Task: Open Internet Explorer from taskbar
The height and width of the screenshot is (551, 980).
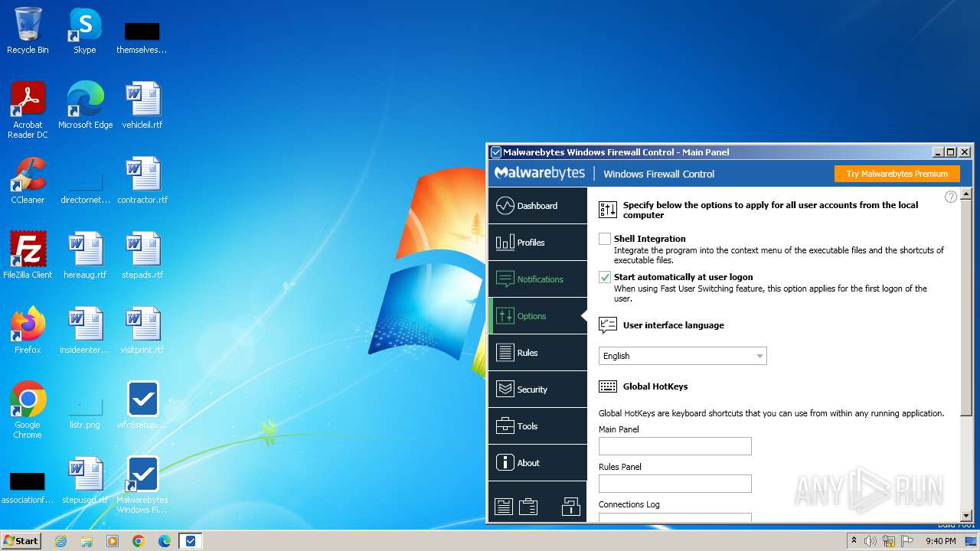Action: pyautogui.click(x=60, y=541)
